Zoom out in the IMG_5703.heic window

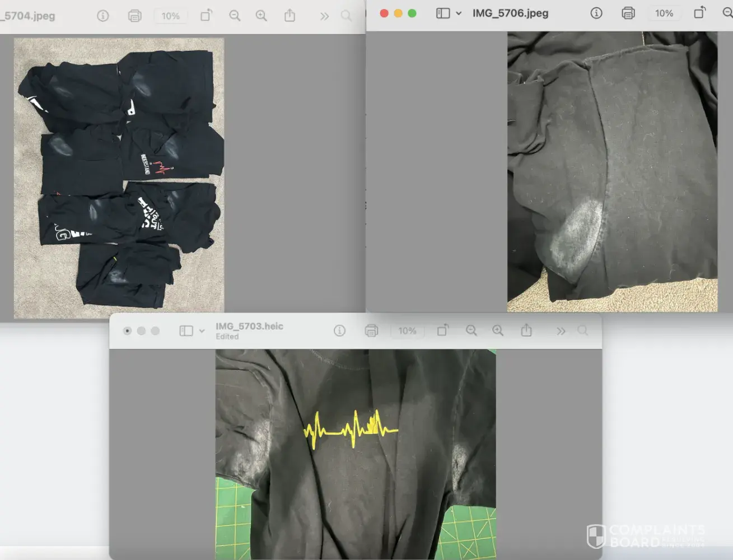pos(471,331)
